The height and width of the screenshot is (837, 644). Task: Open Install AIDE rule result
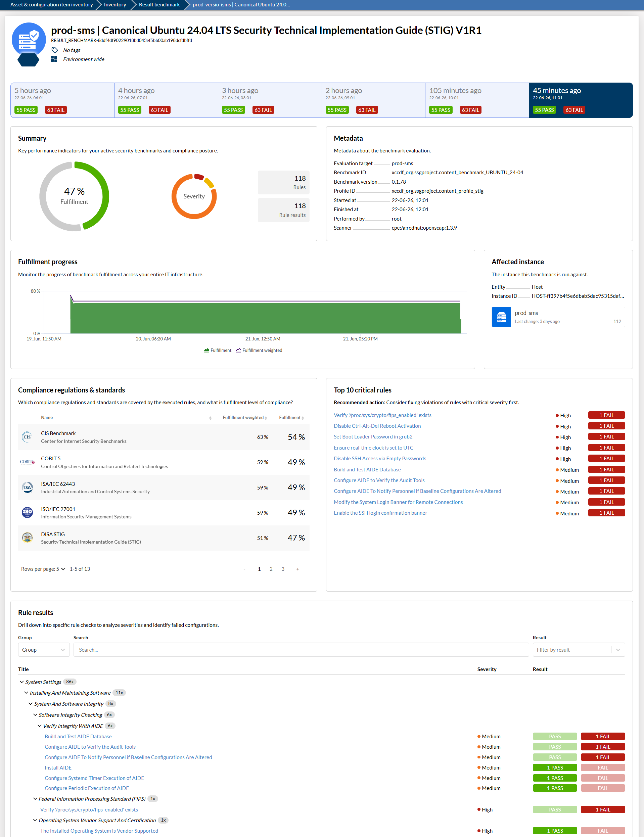[x=58, y=768]
